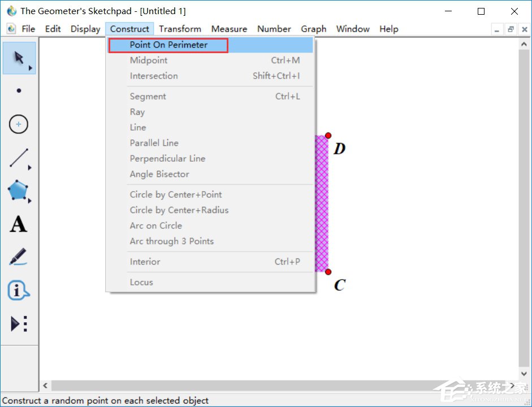Choose Segment menu entry
The width and height of the screenshot is (532, 407).
tap(210, 96)
